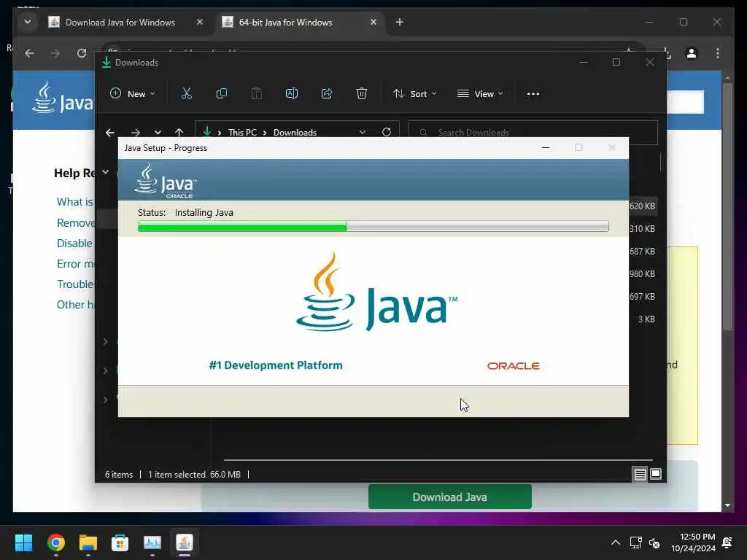Click the 310 KB file size cell
The image size is (747, 560).
tap(642, 228)
